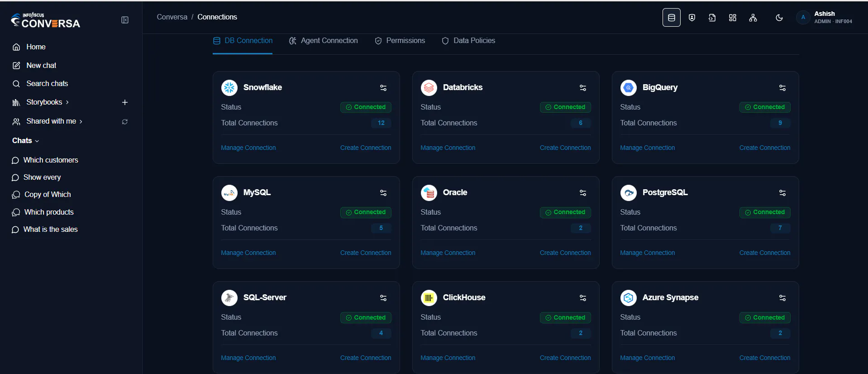
Task: Switch to the Agent Connection tab
Action: (323, 41)
